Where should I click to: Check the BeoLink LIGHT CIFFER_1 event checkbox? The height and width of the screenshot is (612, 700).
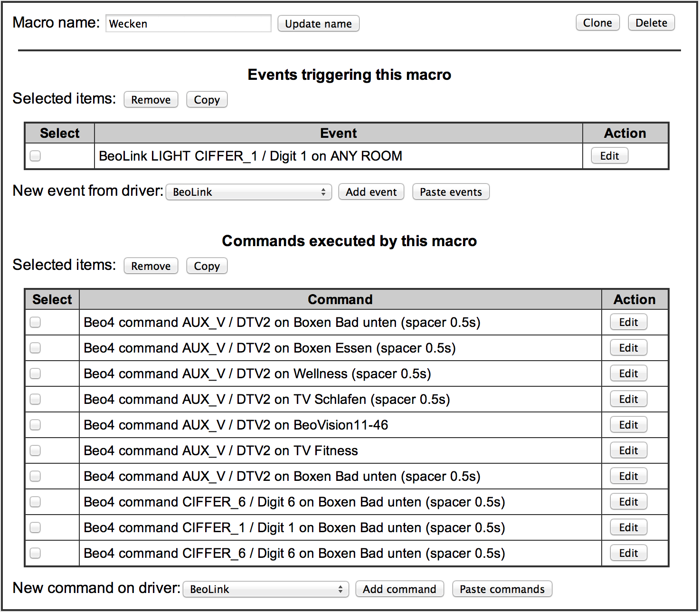[35, 156]
